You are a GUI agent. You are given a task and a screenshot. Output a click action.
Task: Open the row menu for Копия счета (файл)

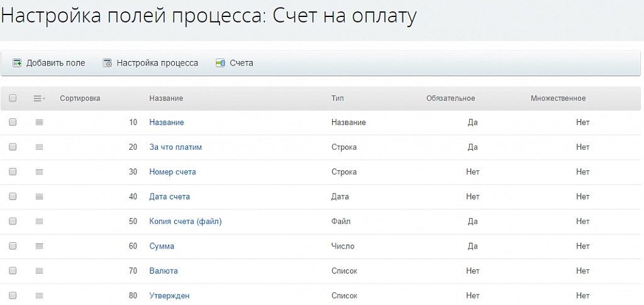(40, 221)
